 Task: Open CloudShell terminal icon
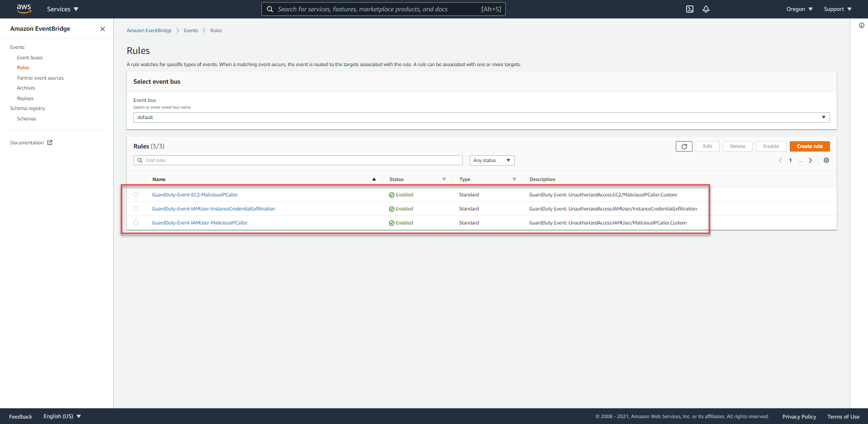pos(690,9)
